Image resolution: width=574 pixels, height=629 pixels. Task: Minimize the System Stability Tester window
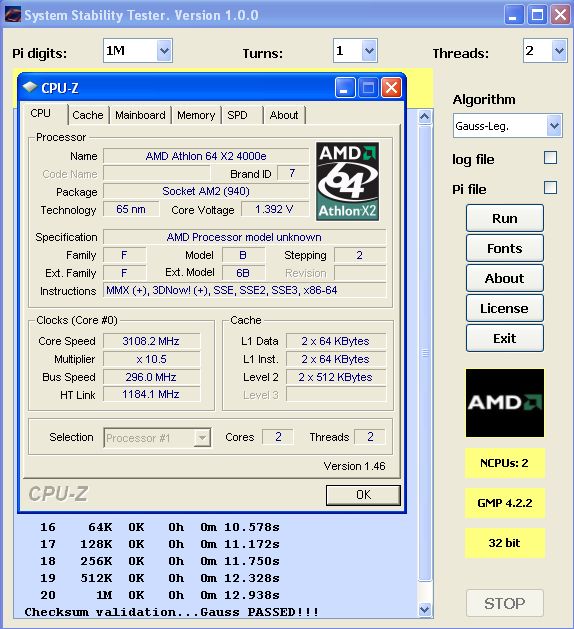click(x=514, y=15)
